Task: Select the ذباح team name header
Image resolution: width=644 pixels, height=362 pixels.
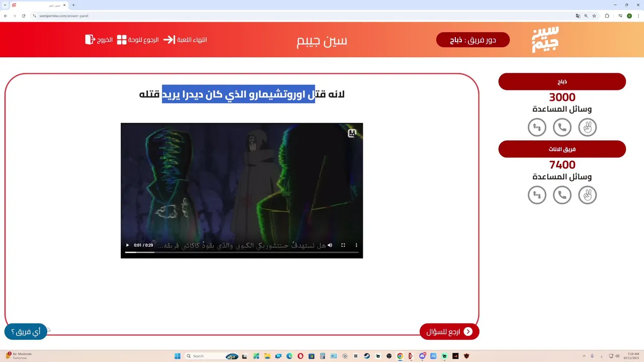Action: (x=562, y=81)
